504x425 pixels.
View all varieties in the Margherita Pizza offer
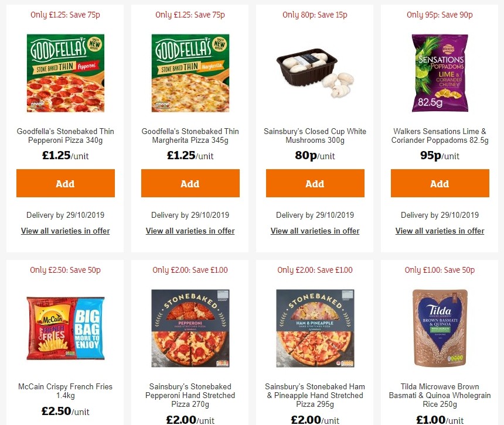(x=190, y=231)
